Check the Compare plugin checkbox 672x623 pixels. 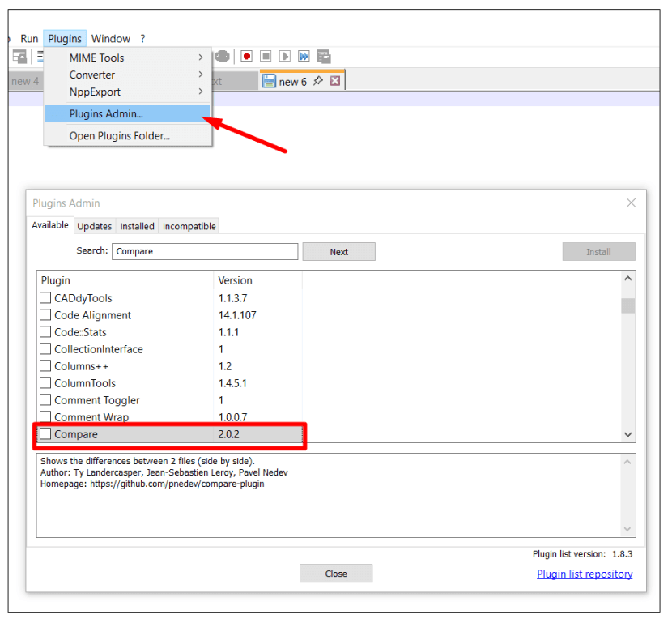tap(45, 435)
